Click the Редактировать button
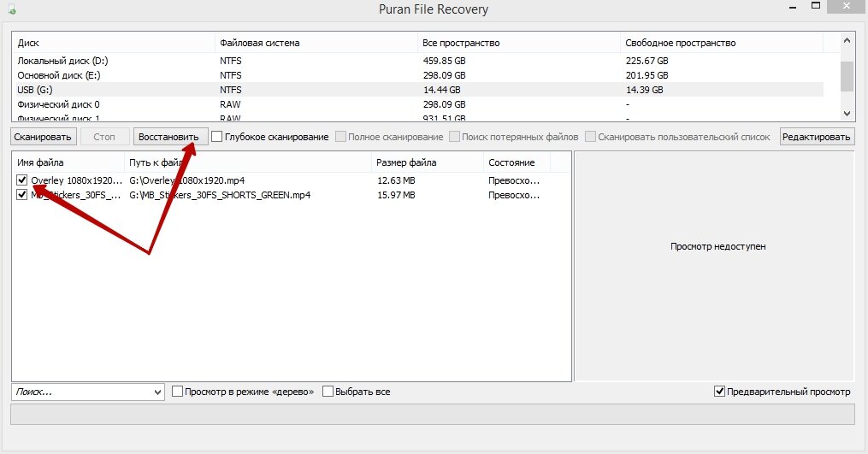 (817, 137)
